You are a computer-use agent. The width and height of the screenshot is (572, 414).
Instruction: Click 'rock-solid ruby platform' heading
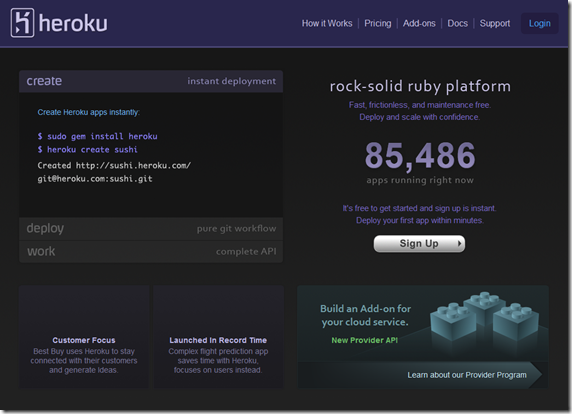tap(420, 87)
